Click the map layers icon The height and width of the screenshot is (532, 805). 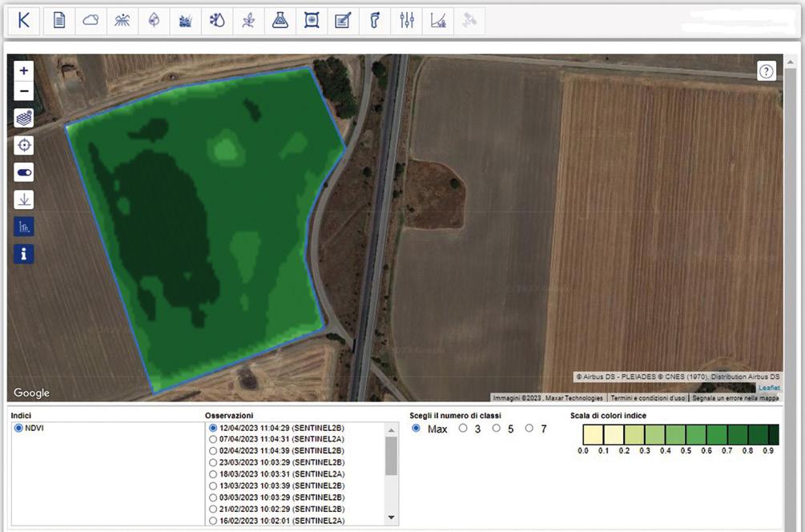click(x=24, y=118)
